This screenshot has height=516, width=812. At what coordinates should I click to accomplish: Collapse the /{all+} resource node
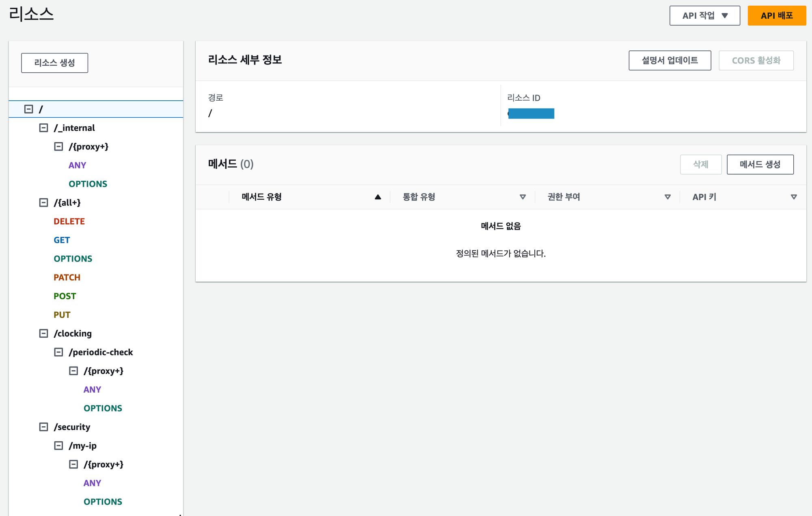coord(43,203)
